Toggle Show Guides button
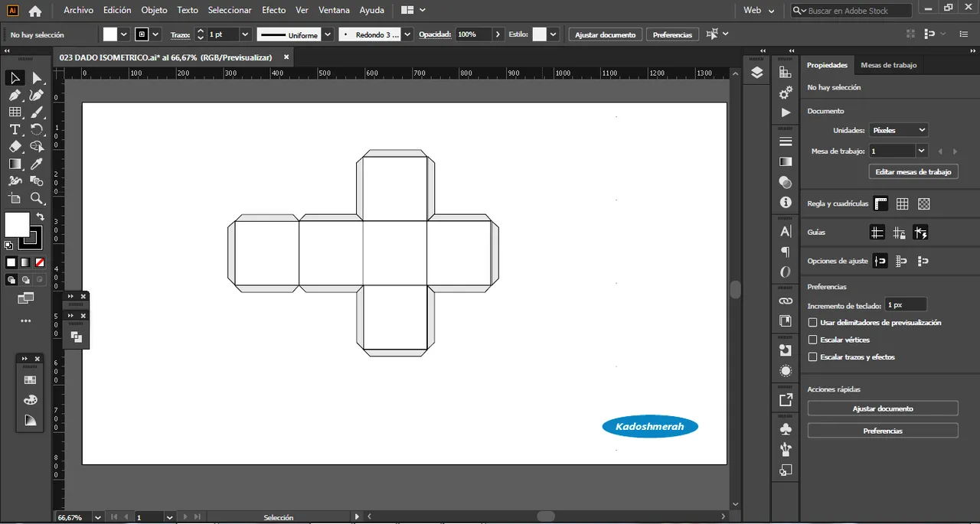980x524 pixels. pos(877,233)
